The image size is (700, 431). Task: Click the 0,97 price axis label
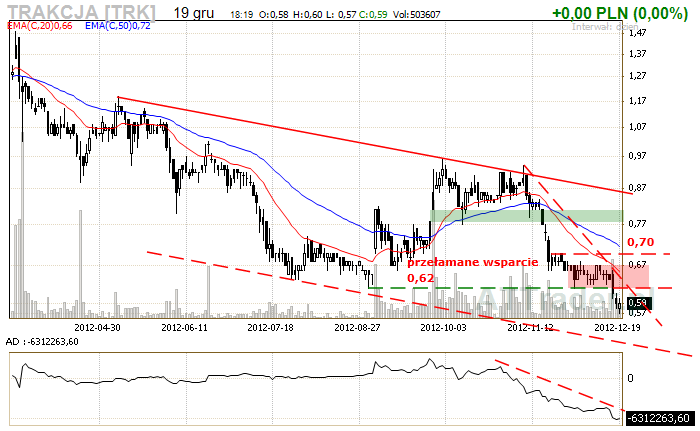coord(637,156)
